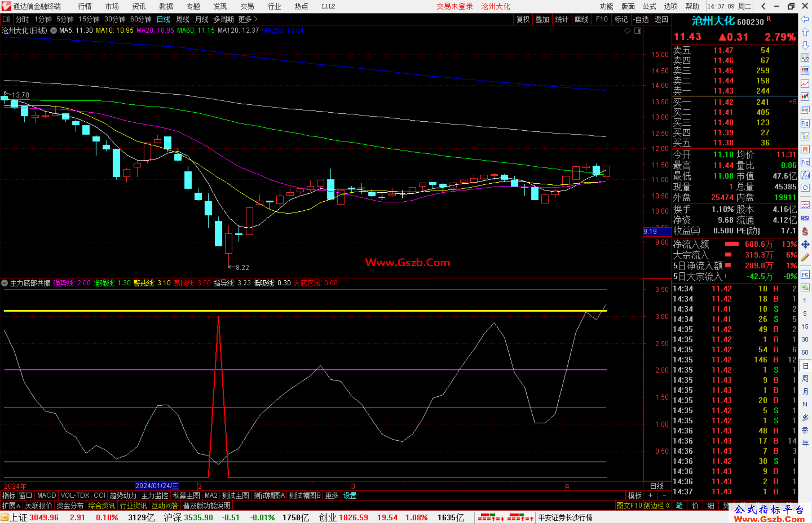Open the tree structure icon in sidebar

click(805, 136)
